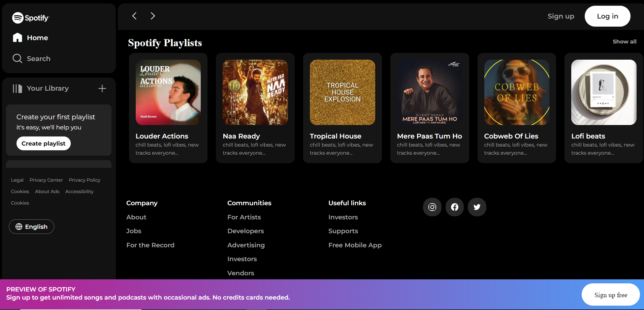Click the Spotify Playlists heading
This screenshot has width=644, height=310.
[165, 43]
